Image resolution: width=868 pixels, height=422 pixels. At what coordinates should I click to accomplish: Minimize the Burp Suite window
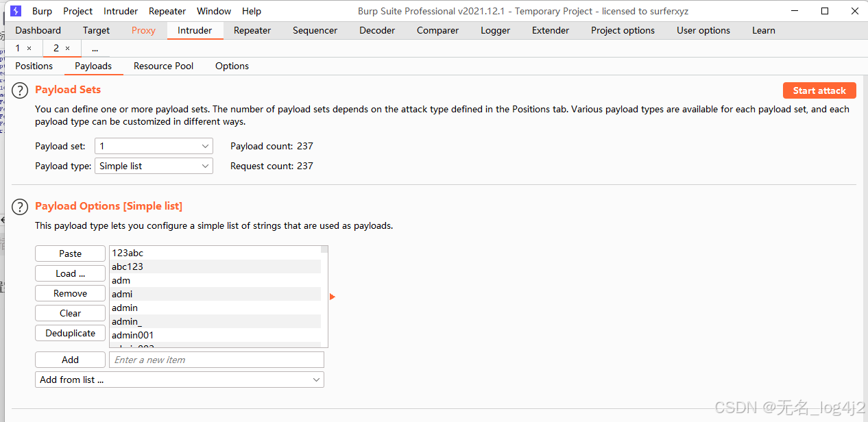click(795, 11)
